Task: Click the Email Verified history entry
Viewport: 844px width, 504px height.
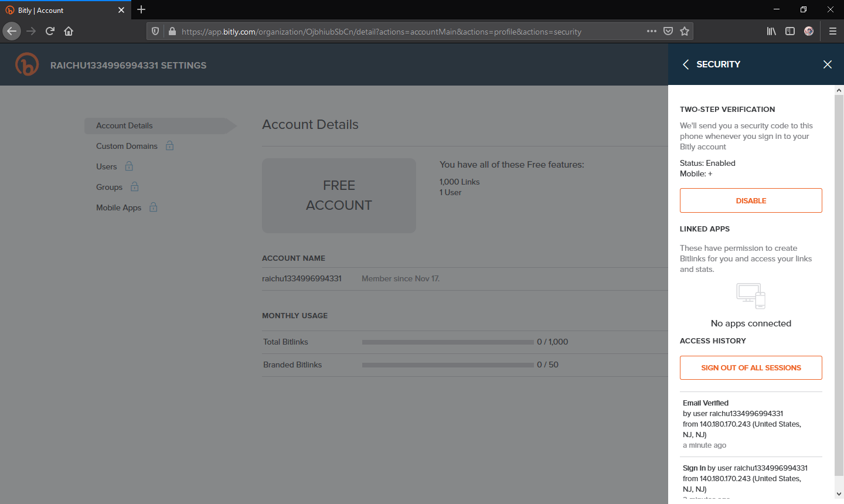Action: point(751,425)
